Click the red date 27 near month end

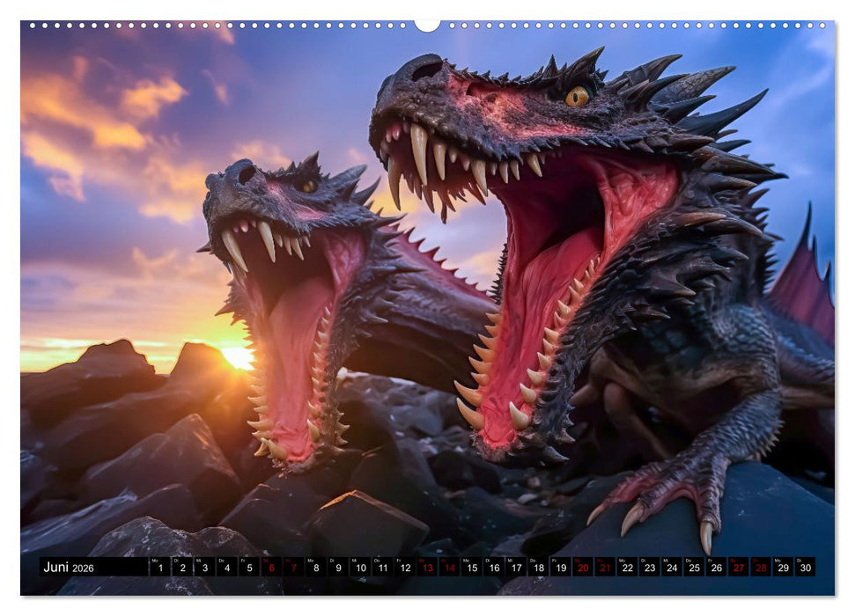[x=737, y=568]
